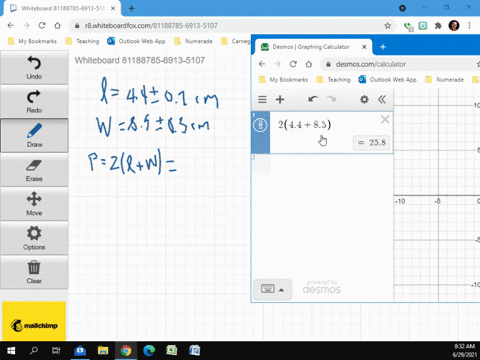Screen dimensions: 480x360
Task: Click the Desmos undo arrow
Action: 313,99
